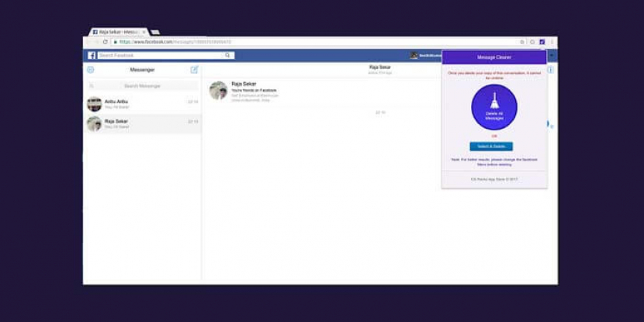Close the Raja Sekar browser tab

point(144,32)
